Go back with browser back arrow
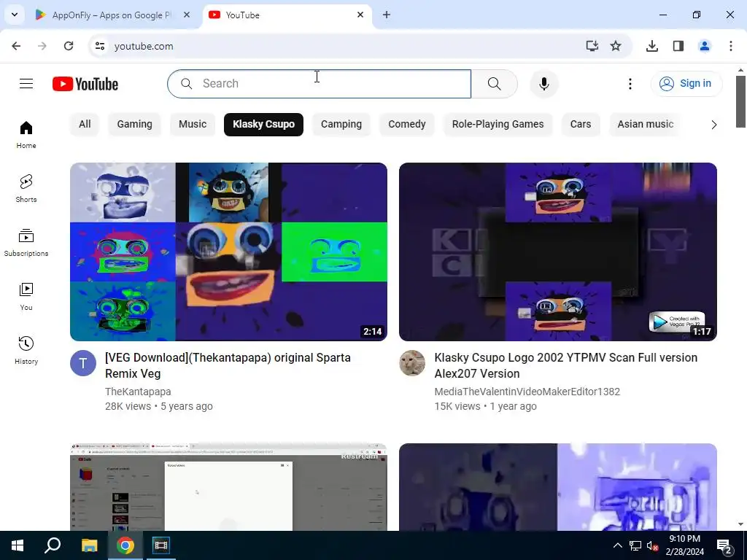747x560 pixels. coord(16,46)
